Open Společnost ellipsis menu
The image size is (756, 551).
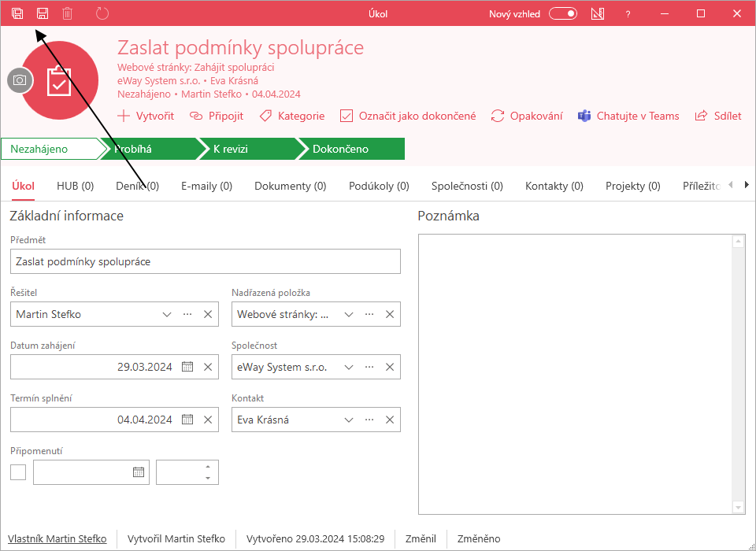tap(369, 367)
